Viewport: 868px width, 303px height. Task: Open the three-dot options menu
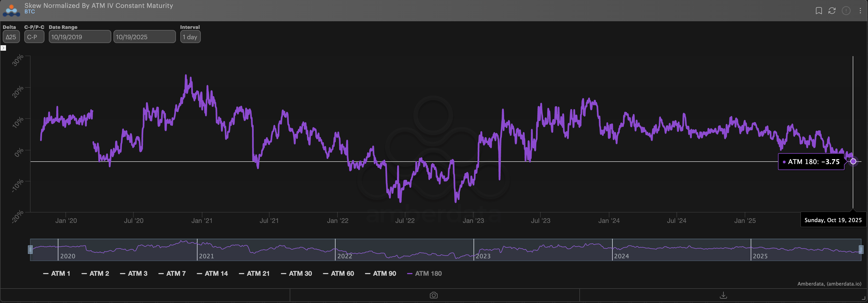[x=860, y=11]
